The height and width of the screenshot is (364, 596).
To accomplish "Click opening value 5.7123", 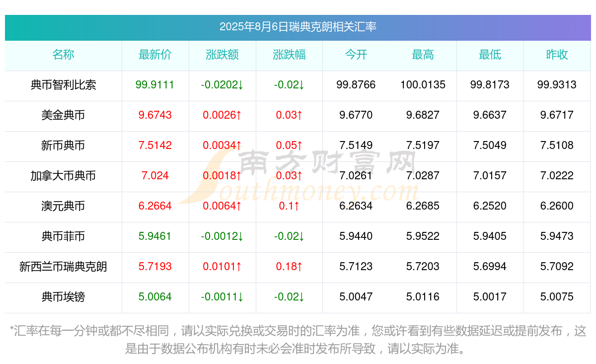I will 356,267.
